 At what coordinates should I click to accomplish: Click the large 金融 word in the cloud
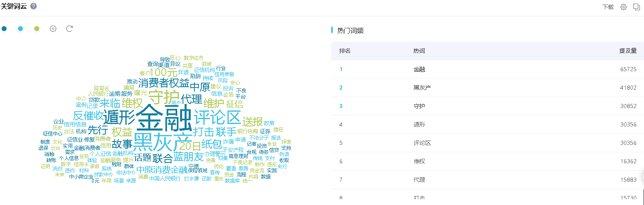pyautogui.click(x=163, y=118)
